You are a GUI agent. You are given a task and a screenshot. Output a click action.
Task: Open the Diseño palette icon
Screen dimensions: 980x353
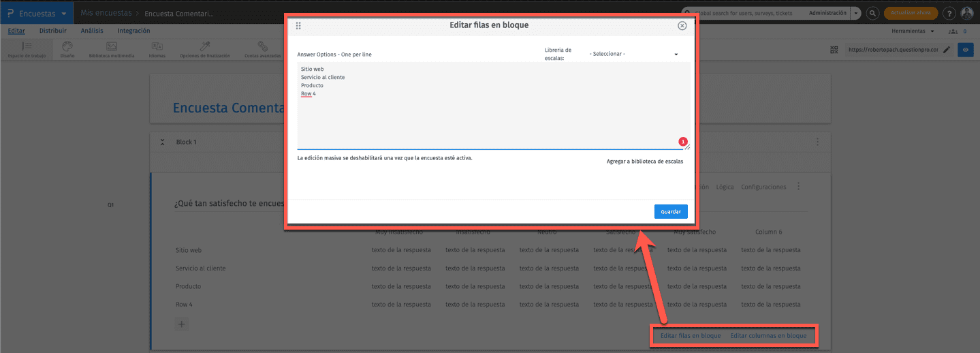coord(67,49)
